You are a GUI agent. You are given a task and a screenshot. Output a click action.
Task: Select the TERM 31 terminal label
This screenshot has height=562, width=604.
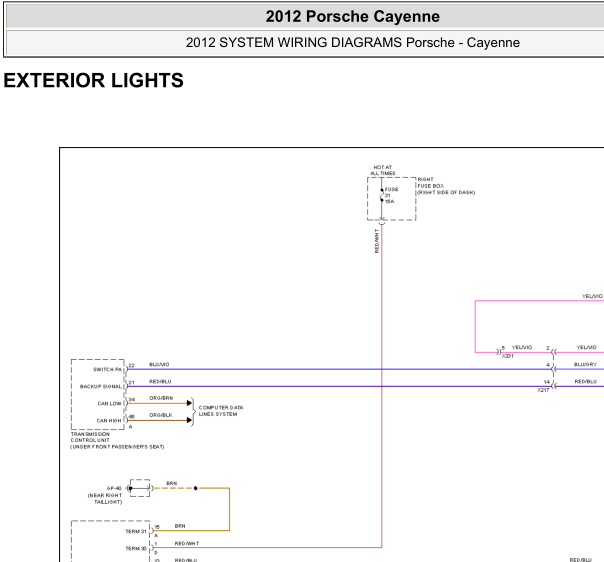coord(136,532)
